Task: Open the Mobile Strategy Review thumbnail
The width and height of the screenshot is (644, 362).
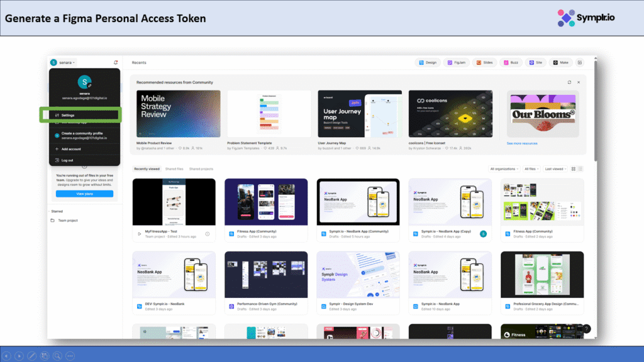Action: pos(179,114)
